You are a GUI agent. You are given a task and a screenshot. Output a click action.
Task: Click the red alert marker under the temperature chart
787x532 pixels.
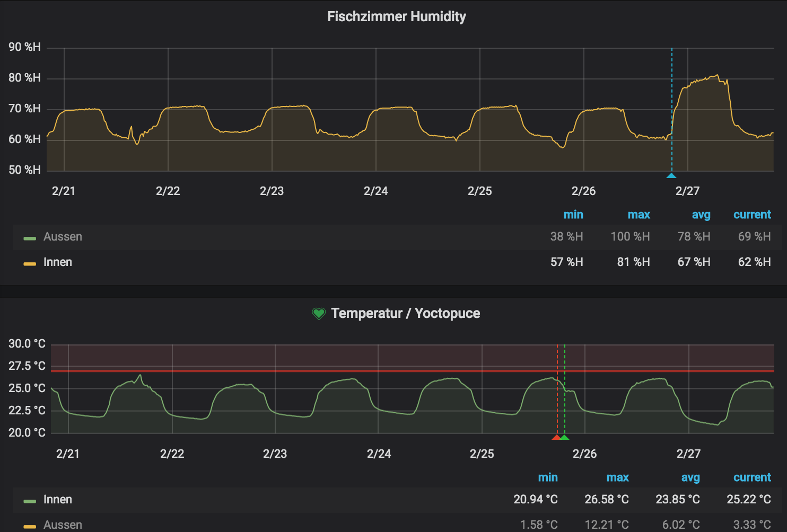pos(557,437)
